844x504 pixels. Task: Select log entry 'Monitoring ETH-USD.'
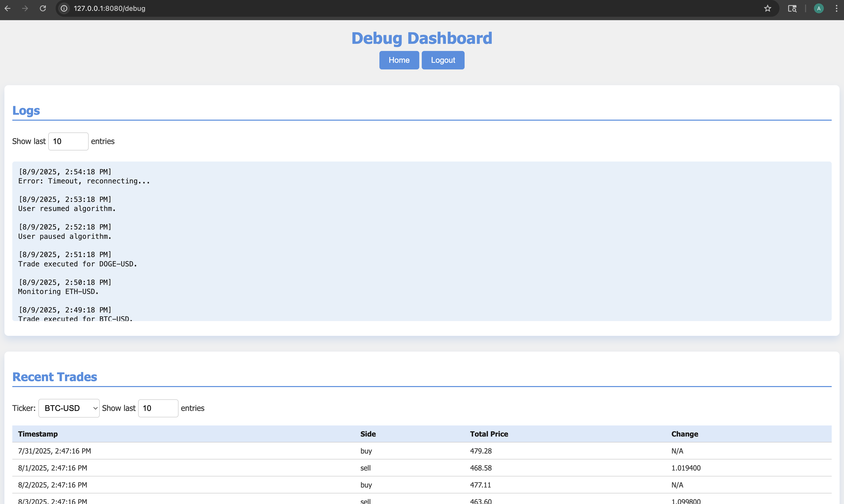point(58,292)
